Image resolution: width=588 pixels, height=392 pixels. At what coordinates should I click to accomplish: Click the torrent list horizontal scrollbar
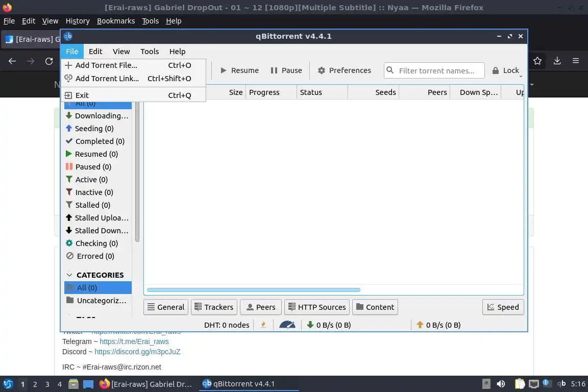coord(254,290)
